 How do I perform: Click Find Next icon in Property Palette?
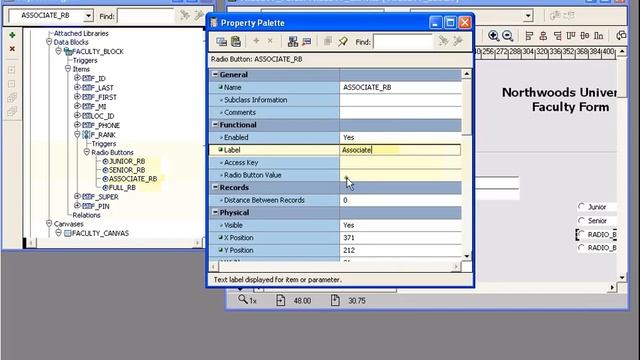[x=443, y=41]
